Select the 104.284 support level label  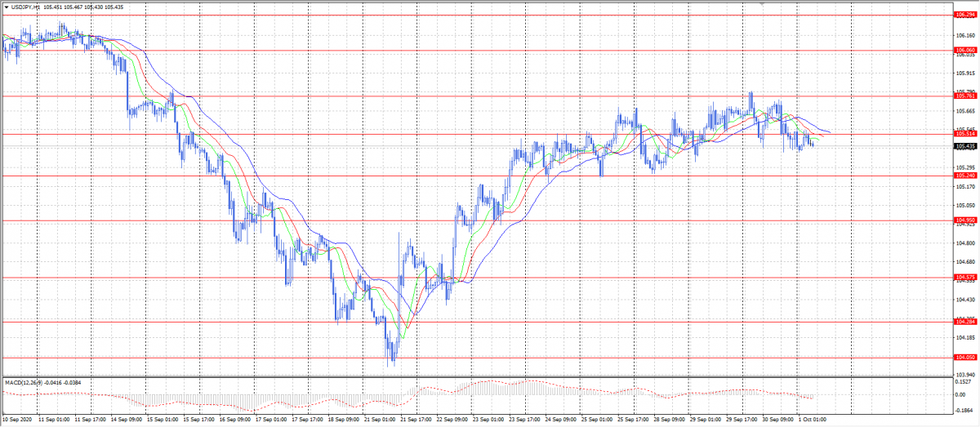pyautogui.click(x=965, y=322)
